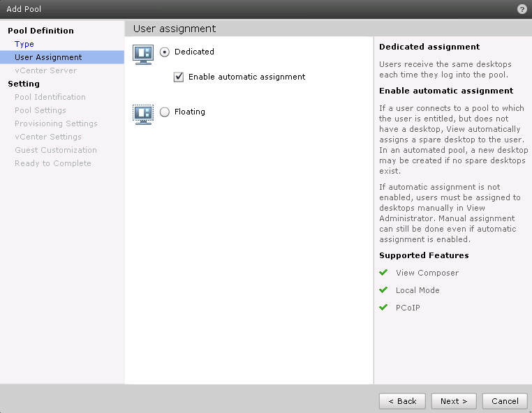Image resolution: width=532 pixels, height=413 pixels.
Task: Click the Ready to Complete step
Action: coord(53,163)
